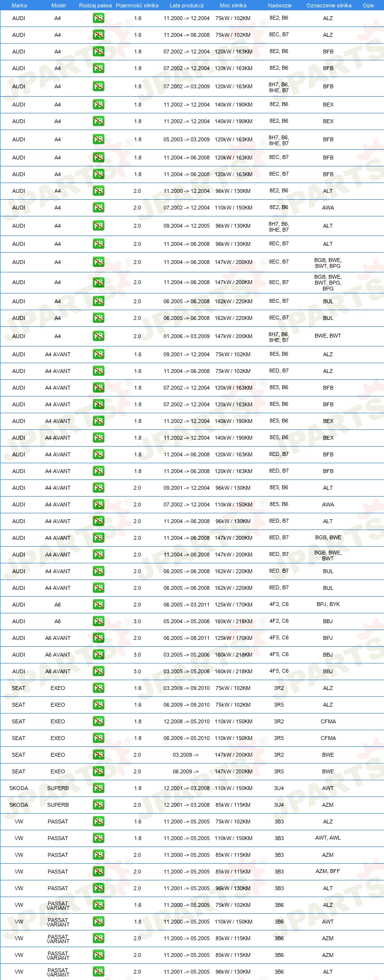Click fuel icon in Passat Variant 1.6 ALZ row

(x=98, y=905)
